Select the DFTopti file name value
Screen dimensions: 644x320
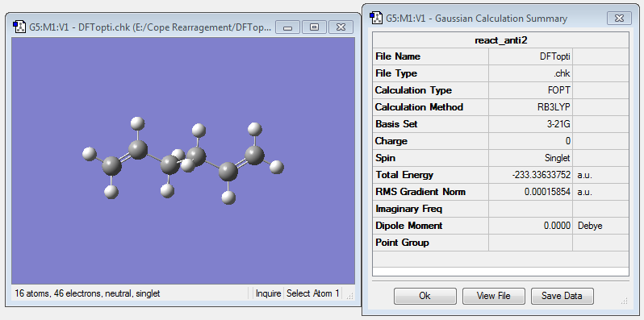555,56
